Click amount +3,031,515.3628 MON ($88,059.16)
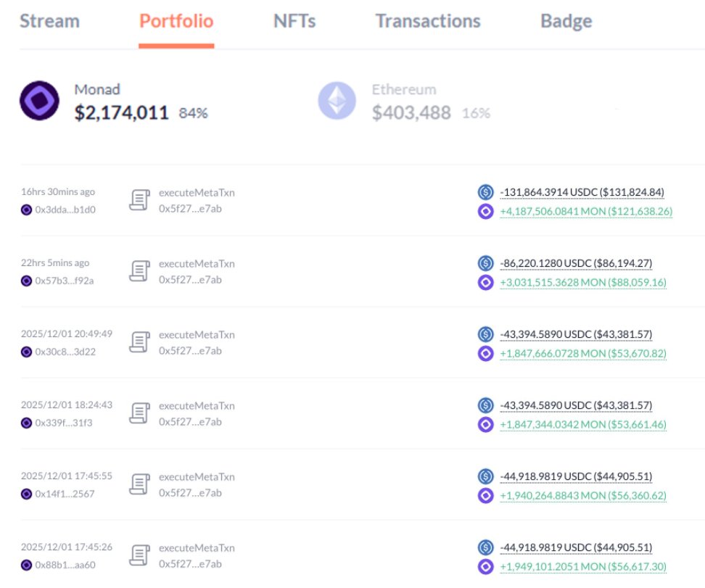The image size is (705, 588). (583, 282)
